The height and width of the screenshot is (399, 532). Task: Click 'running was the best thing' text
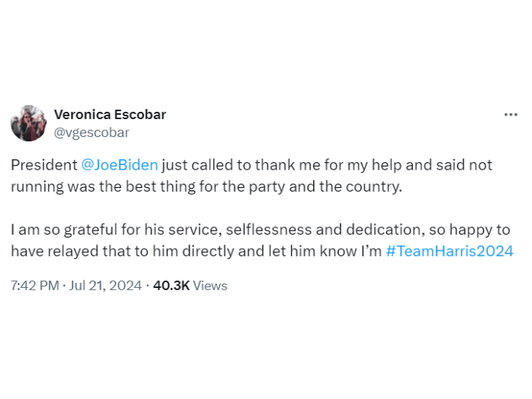tap(91, 186)
